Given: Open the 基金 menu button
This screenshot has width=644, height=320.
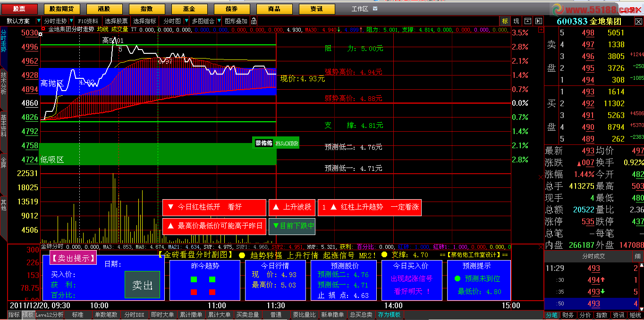Looking at the screenshot, I should click(189, 9).
